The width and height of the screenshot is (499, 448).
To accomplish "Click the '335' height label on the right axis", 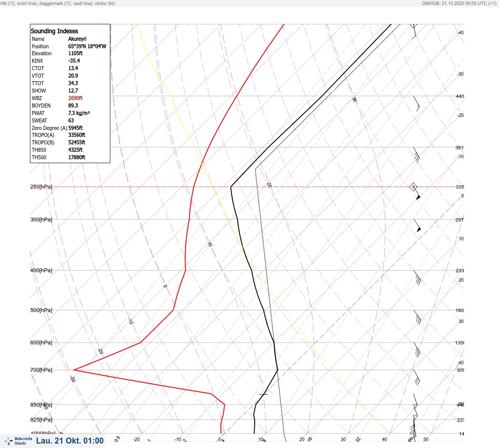I will coord(460,187).
